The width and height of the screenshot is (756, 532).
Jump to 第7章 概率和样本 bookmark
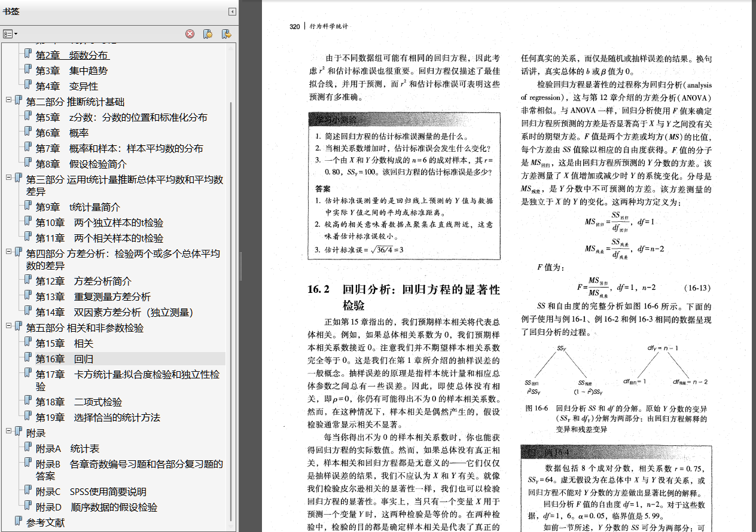pos(119,148)
